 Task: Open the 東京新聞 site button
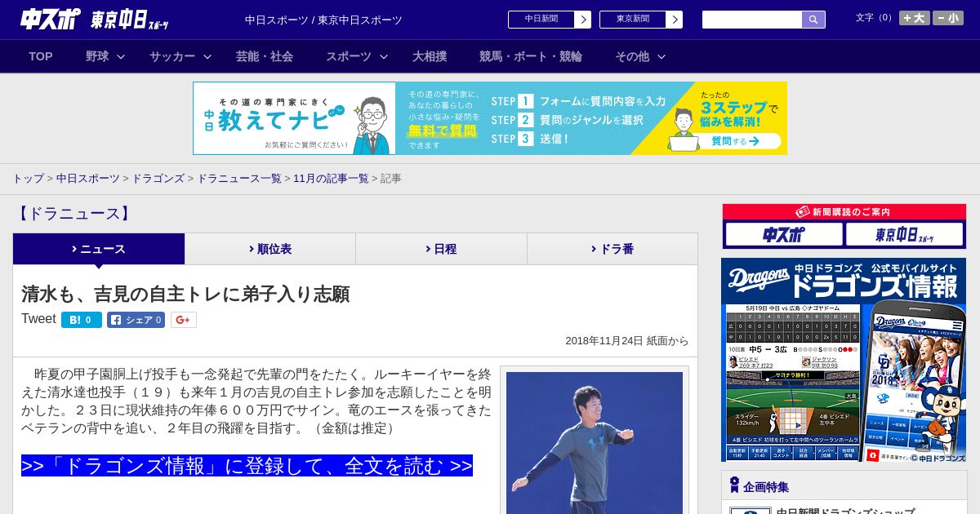633,20
